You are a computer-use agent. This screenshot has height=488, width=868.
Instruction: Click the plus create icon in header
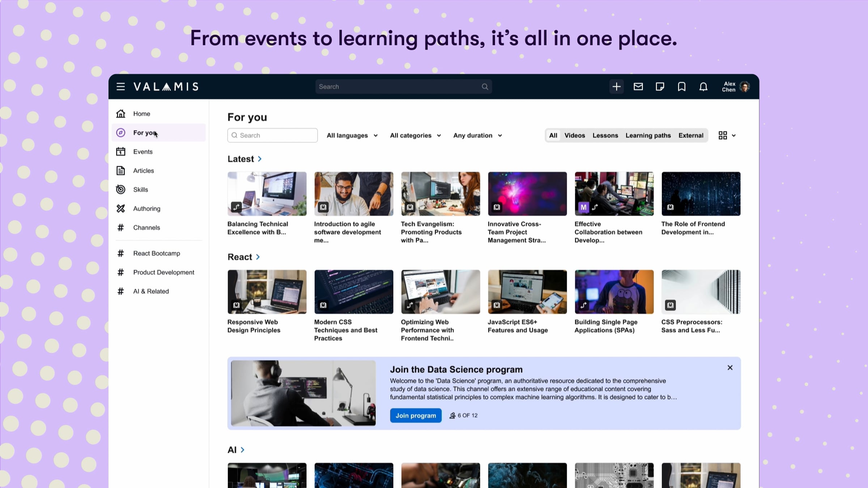[616, 87]
